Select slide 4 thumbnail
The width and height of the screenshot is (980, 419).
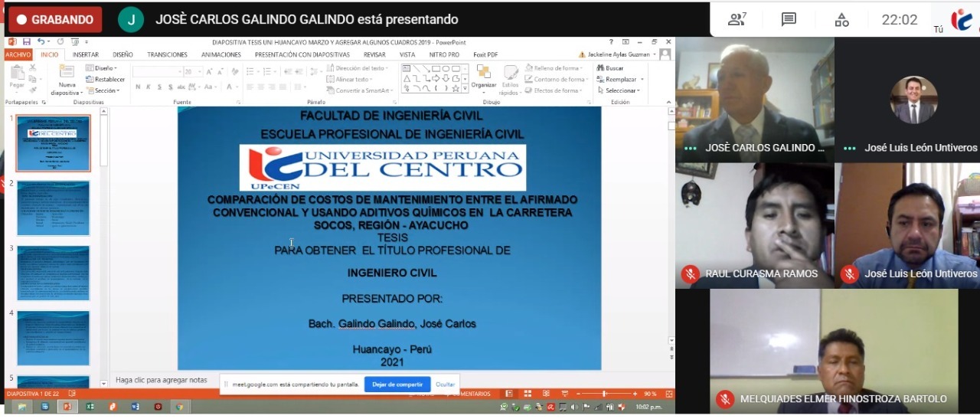coord(54,338)
